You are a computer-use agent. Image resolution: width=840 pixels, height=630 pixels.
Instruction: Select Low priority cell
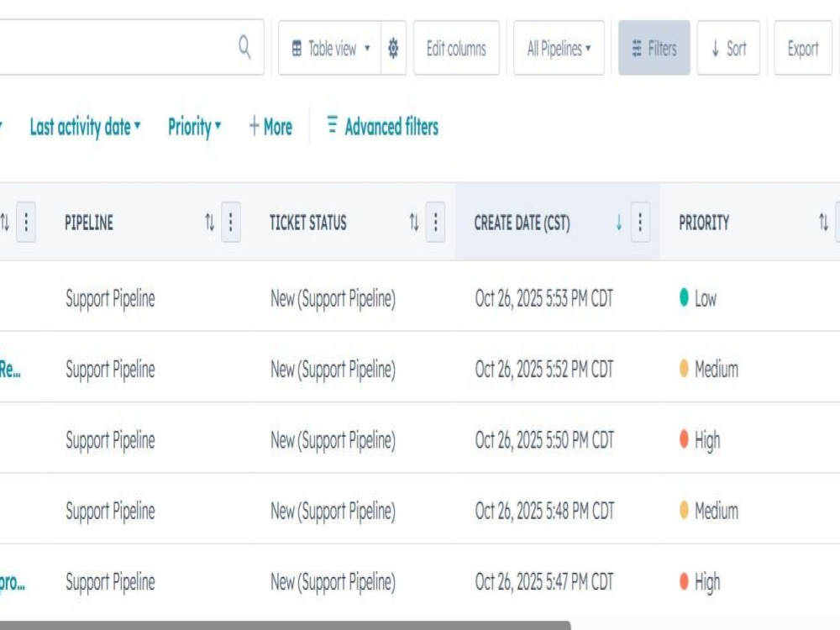point(697,298)
